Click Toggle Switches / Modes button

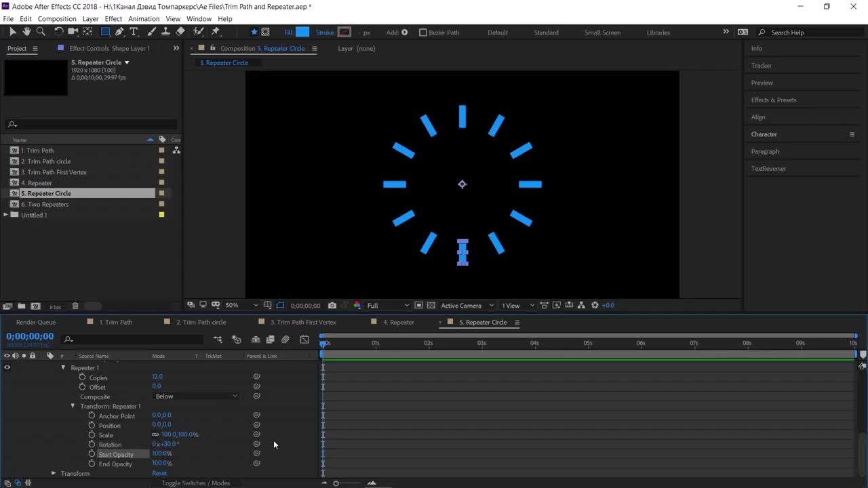click(x=195, y=483)
